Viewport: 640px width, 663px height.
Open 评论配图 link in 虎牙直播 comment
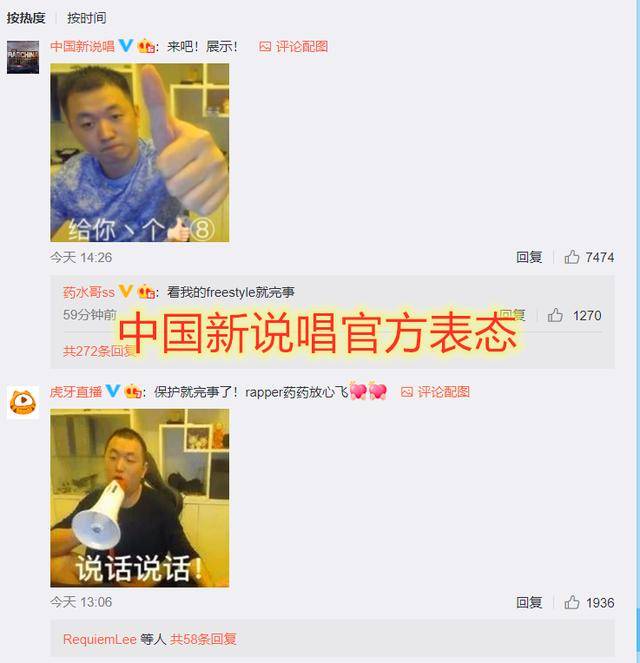tap(435, 392)
